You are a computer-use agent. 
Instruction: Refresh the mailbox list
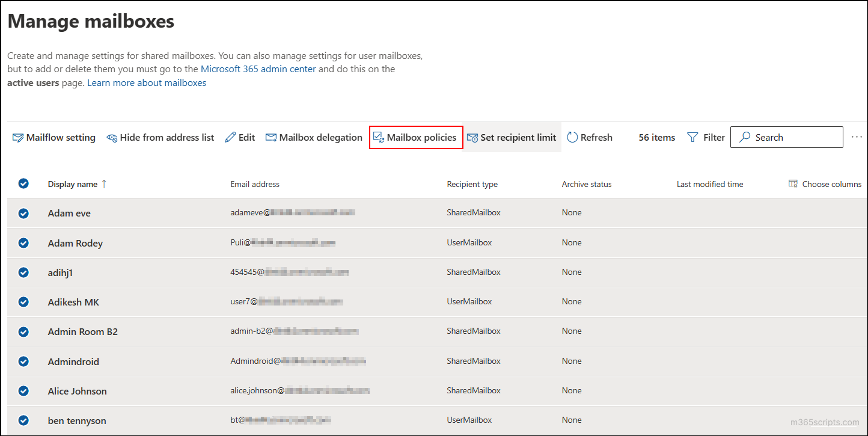[x=589, y=137]
